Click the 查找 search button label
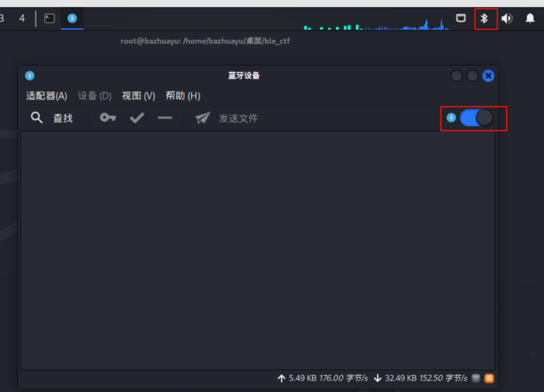The width and height of the screenshot is (544, 392). tap(63, 118)
